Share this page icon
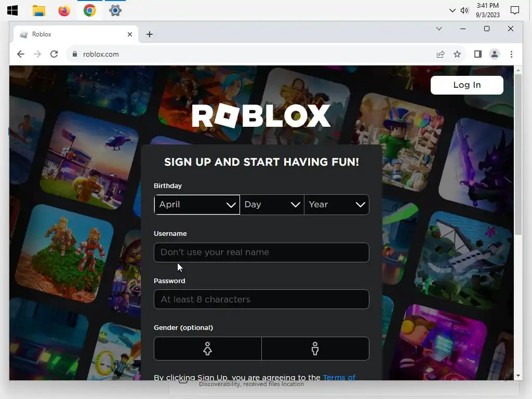 [441, 54]
